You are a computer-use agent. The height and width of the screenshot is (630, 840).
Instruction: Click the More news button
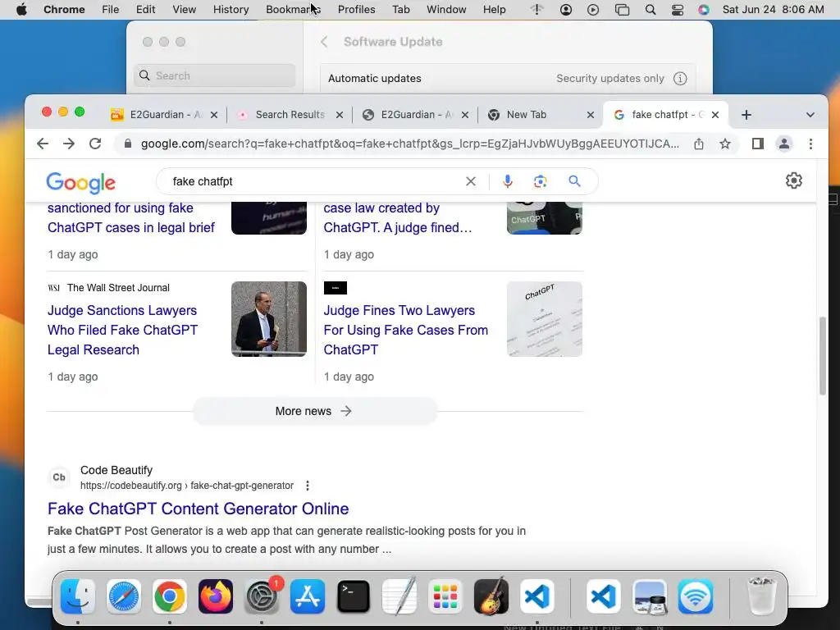tap(315, 412)
